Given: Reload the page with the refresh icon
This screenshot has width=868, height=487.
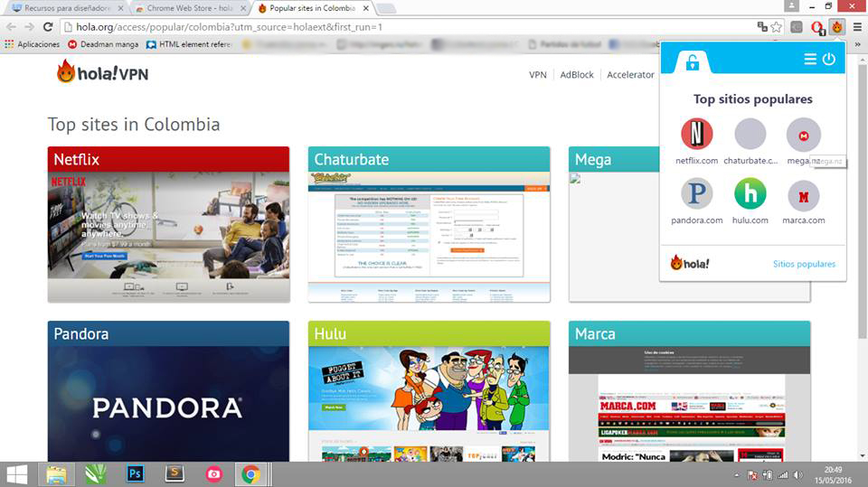Looking at the screenshot, I should click(48, 26).
